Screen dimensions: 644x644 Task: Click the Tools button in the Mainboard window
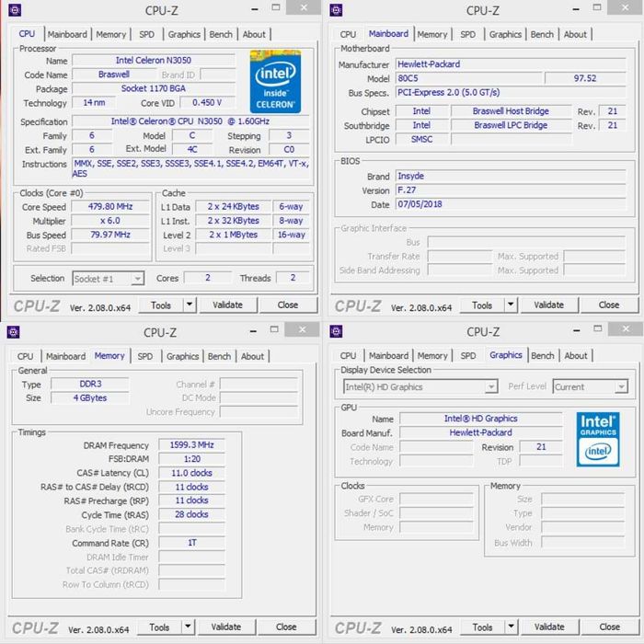[x=482, y=305]
